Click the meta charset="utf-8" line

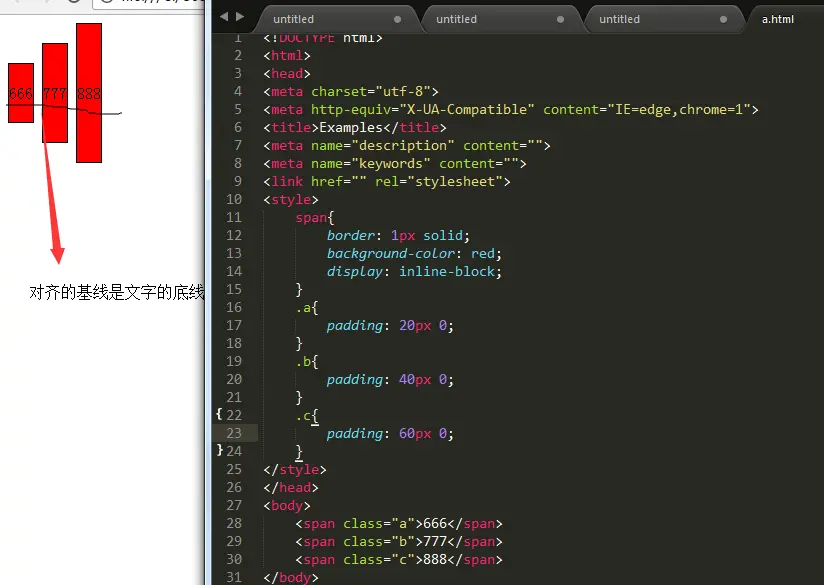[351, 91]
